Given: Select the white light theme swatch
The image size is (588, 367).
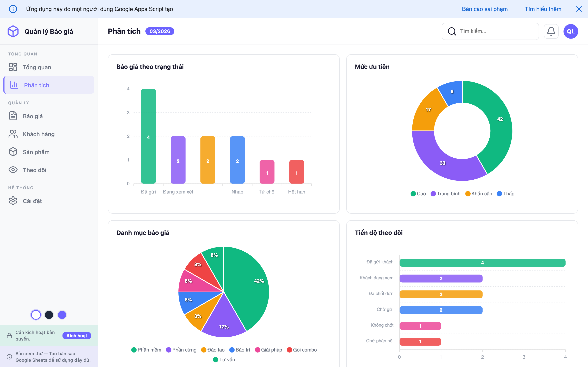Looking at the screenshot, I should [x=36, y=315].
